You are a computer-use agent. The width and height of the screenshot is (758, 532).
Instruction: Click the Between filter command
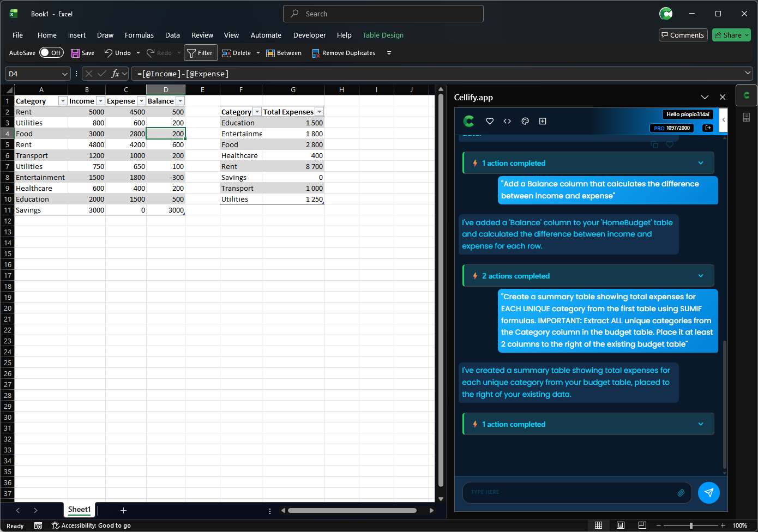(284, 53)
